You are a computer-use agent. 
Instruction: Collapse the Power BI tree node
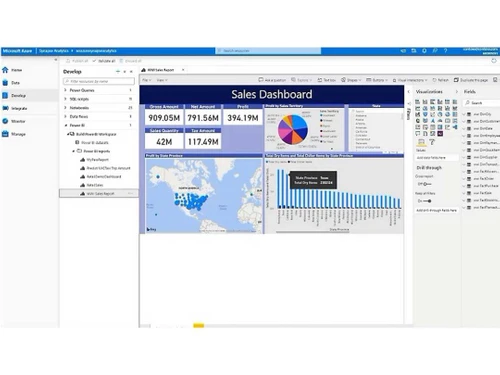65,125
